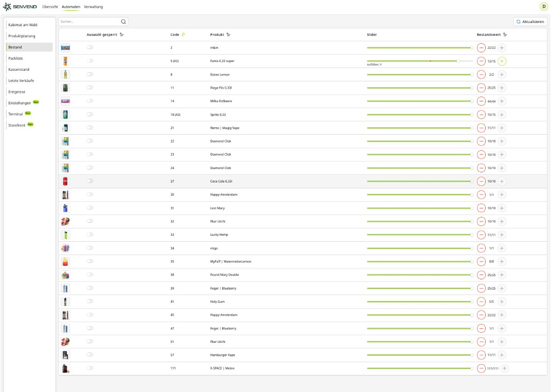Toggle selection lock for Lost Mary
The height and width of the screenshot is (392, 552).
90,208
